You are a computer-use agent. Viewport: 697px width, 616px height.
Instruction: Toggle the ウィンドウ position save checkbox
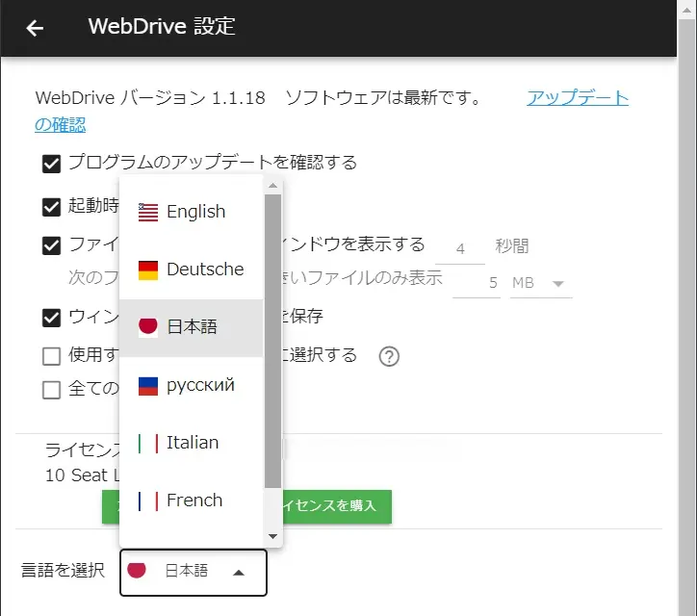[x=52, y=318]
